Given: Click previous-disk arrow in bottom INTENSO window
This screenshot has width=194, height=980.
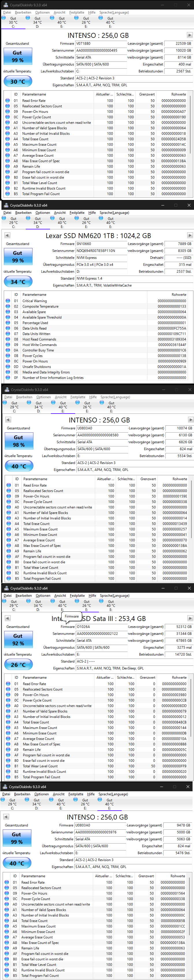Looking at the screenshot, I should [x=6, y=817].
